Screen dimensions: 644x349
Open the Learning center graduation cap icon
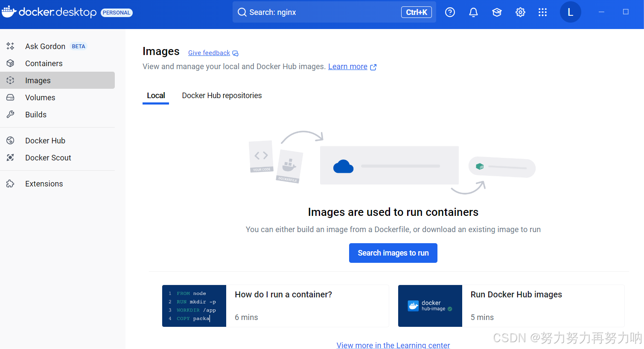tap(497, 12)
